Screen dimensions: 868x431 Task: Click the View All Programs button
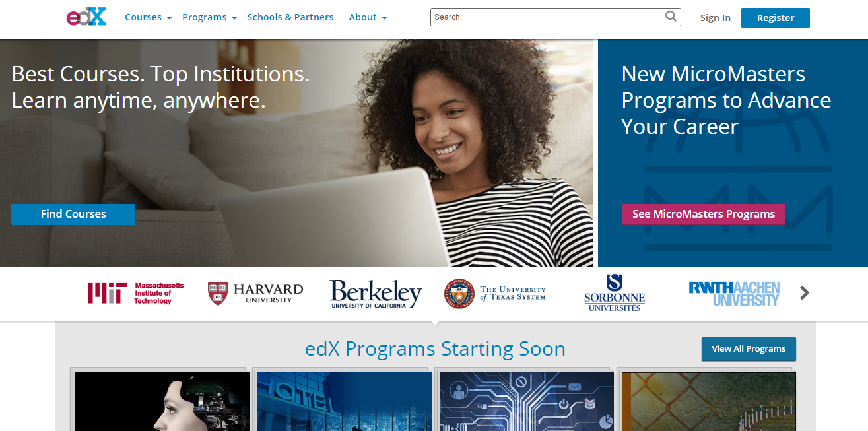point(749,349)
